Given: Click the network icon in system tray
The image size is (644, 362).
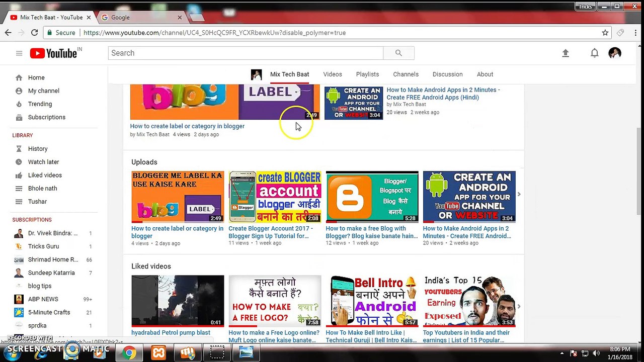Looking at the screenshot, I should pyautogui.click(x=586, y=353).
